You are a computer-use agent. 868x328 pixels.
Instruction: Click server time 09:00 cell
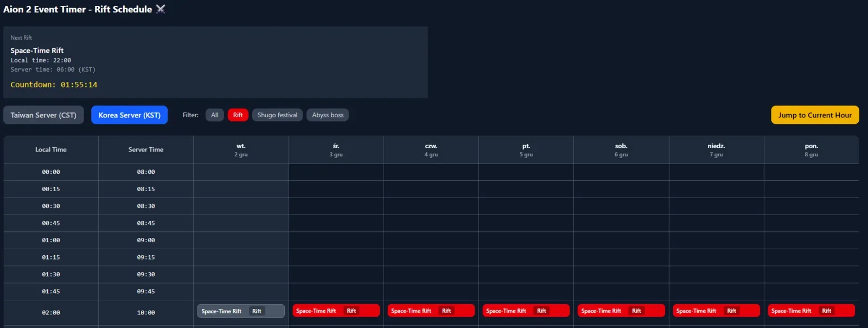point(146,240)
